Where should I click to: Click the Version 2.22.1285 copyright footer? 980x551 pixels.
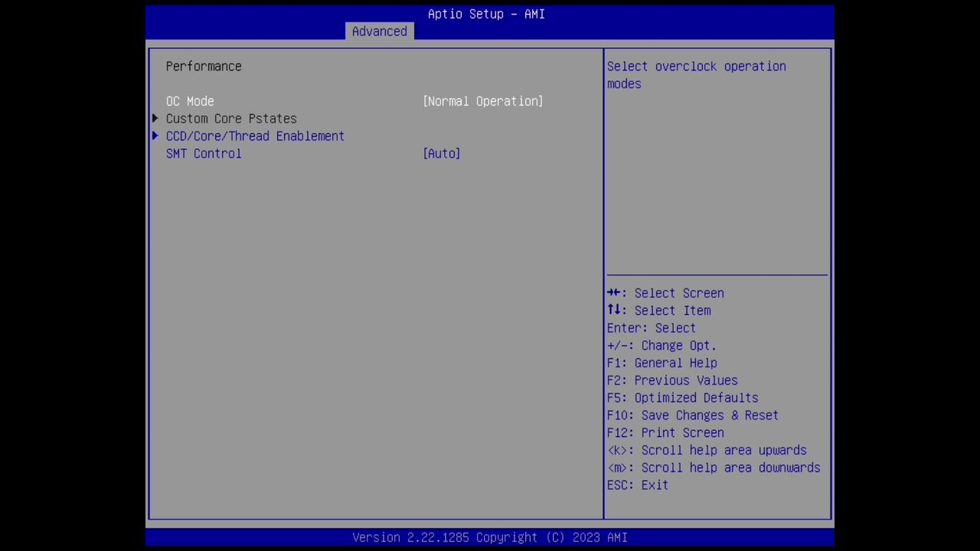[490, 538]
